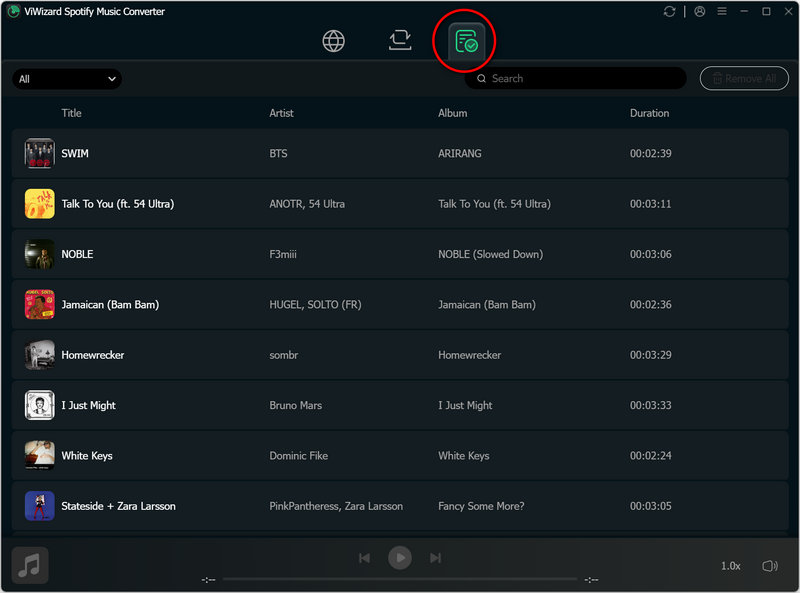800x593 pixels.
Task: Click the Album column header
Action: click(452, 113)
